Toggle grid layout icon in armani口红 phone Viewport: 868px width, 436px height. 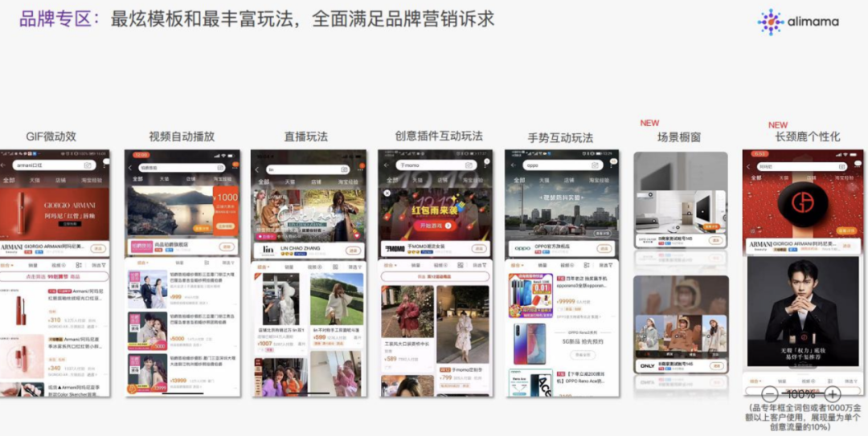point(79,266)
